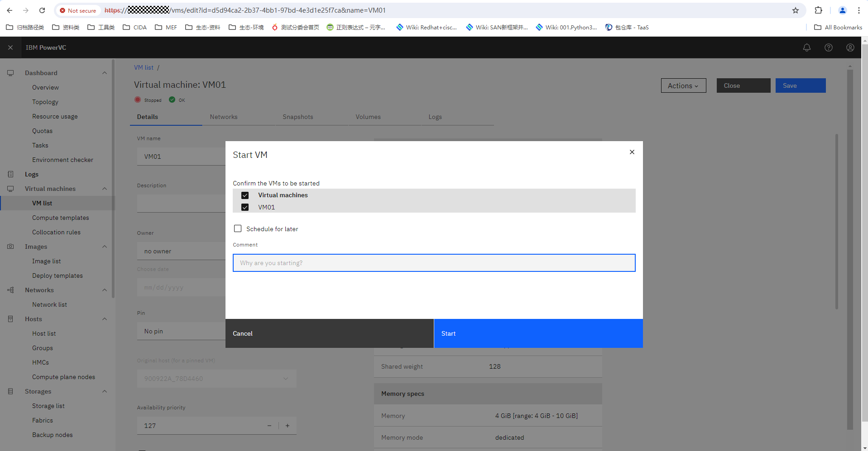Click the green OK health status icon
This screenshot has width=868, height=451.
pos(172,100)
